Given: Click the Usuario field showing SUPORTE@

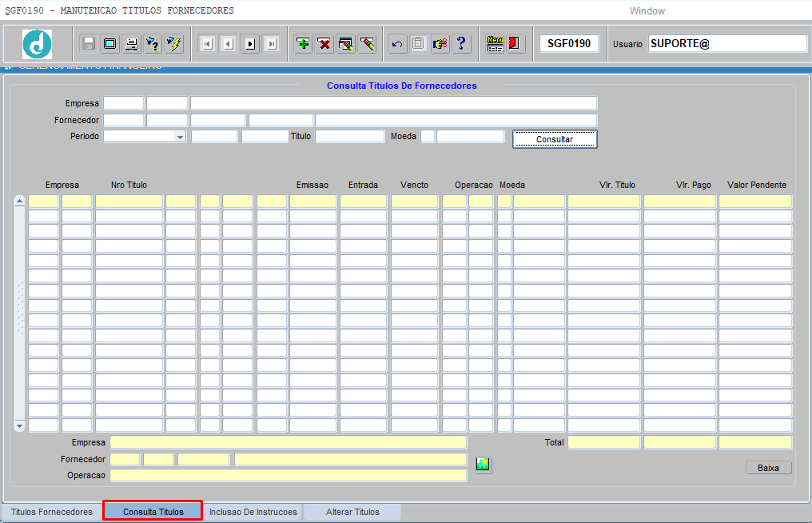Looking at the screenshot, I should coord(727,43).
